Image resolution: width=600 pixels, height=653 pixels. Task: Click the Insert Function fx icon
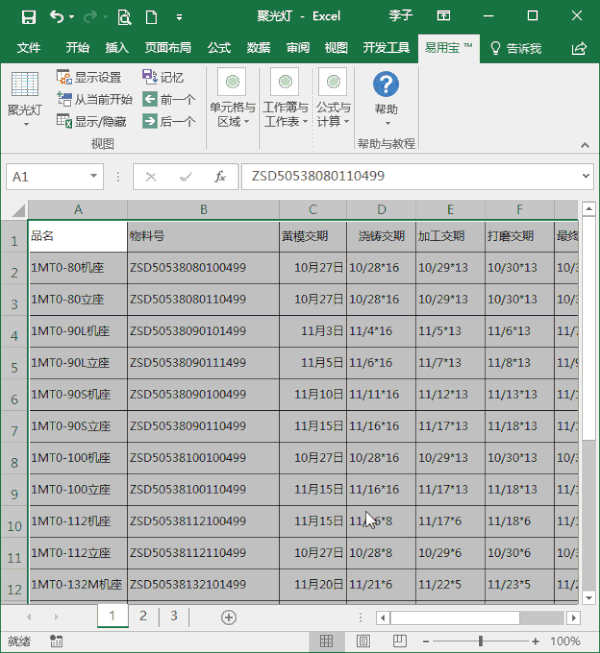[220, 177]
